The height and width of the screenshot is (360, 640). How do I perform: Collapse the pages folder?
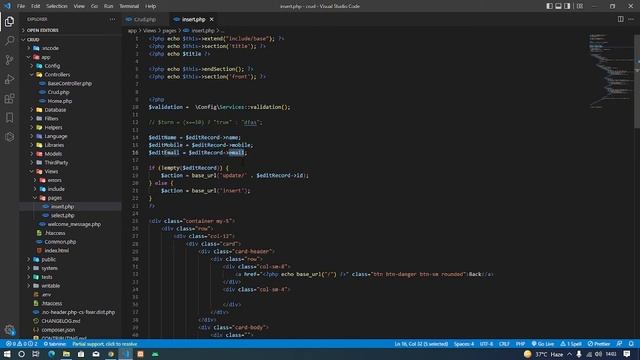tap(54, 198)
